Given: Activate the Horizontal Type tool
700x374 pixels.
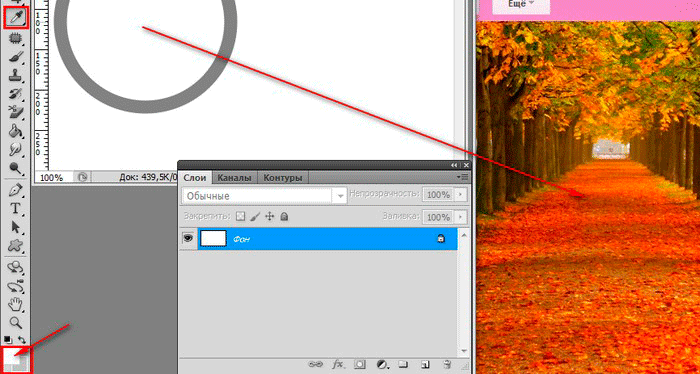Looking at the screenshot, I should (16, 208).
